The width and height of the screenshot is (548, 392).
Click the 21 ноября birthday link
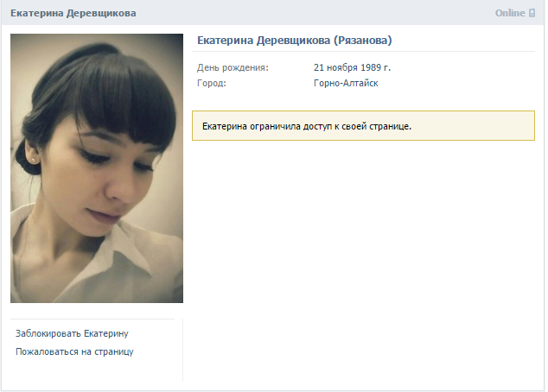tap(336, 67)
